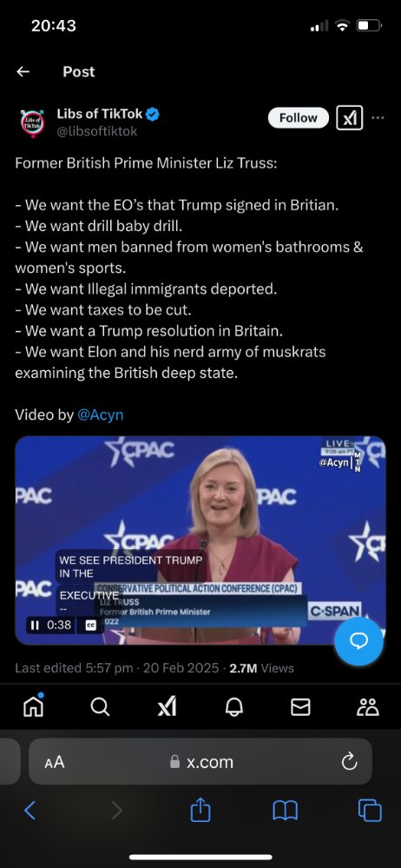The height and width of the screenshot is (868, 401).
Task: Go to the Home tab
Action: [34, 706]
